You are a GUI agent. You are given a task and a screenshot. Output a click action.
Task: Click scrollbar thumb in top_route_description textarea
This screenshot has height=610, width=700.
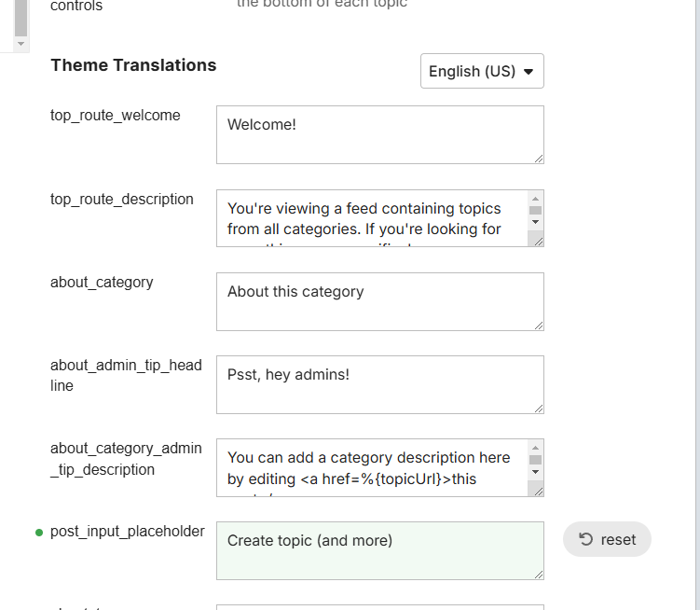coord(535,210)
